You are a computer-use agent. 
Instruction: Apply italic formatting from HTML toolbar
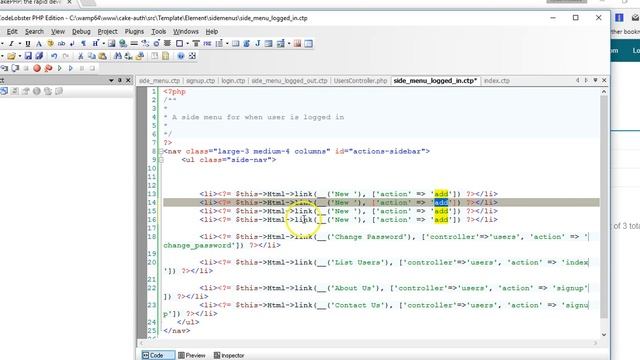tap(11, 44)
